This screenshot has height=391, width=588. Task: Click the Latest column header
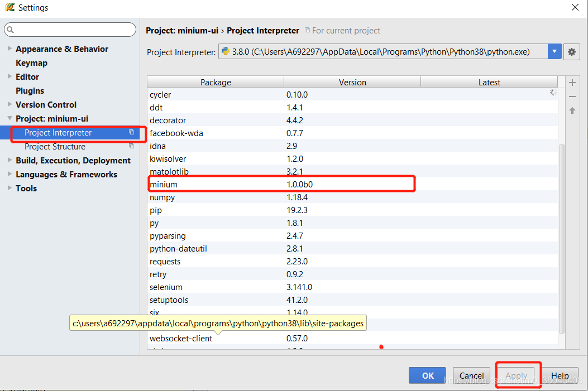pos(489,82)
